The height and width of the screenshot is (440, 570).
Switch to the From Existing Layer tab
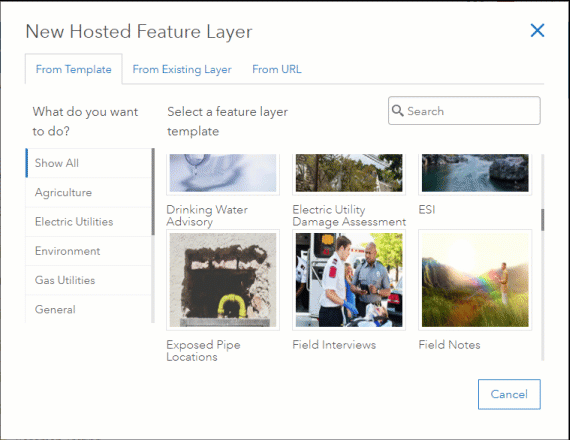tap(182, 69)
